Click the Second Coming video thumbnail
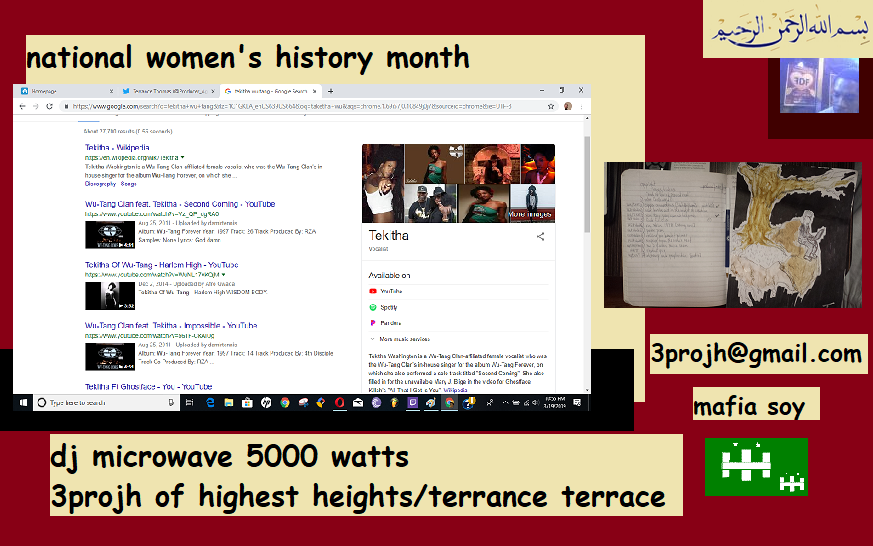This screenshot has width=873, height=546. click(x=110, y=235)
